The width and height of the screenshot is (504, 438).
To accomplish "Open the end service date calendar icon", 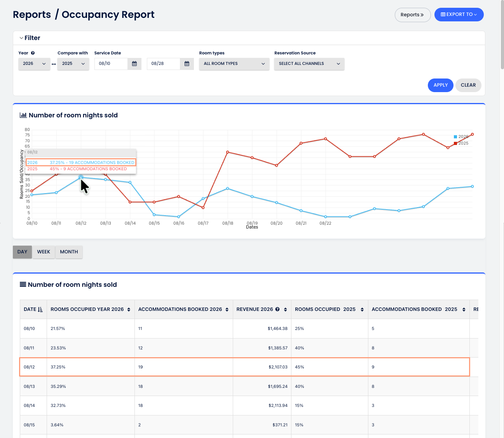I will click(187, 64).
